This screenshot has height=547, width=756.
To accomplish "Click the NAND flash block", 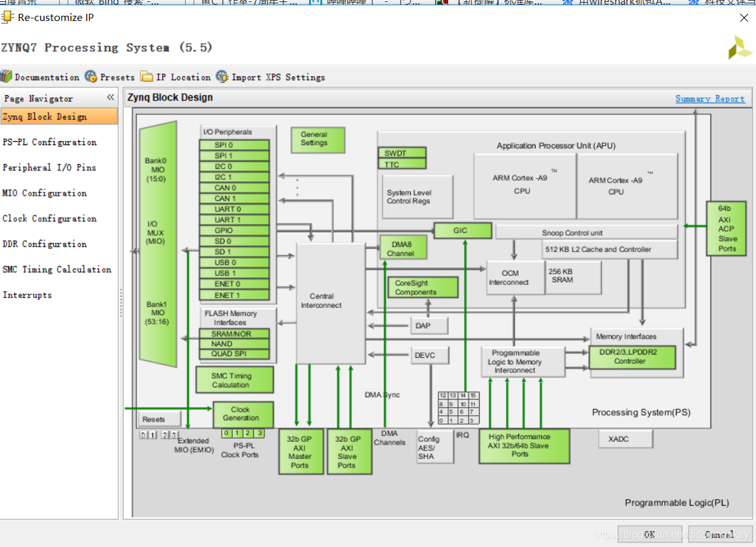I will 234,344.
